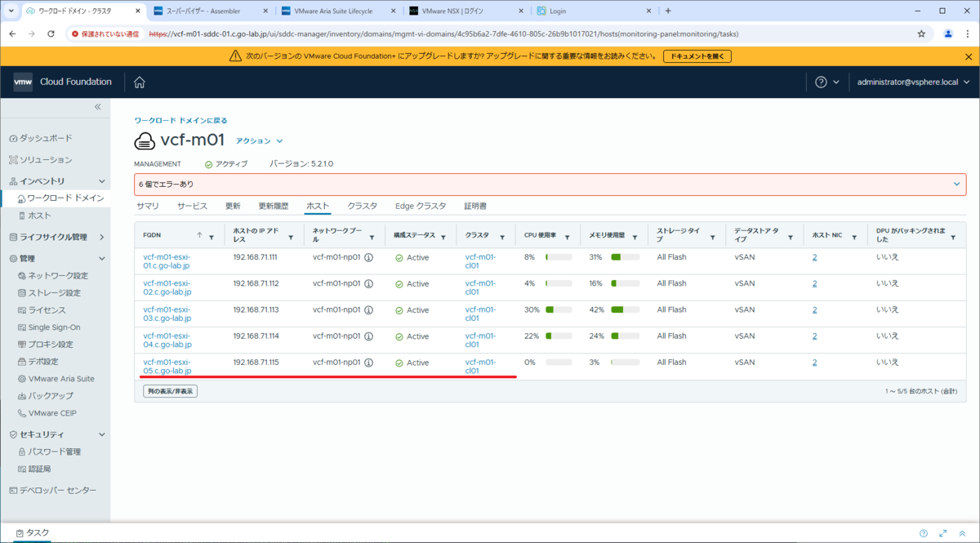Open the help menu chevron dropdown
This screenshot has width=980, height=543.
coord(836,82)
